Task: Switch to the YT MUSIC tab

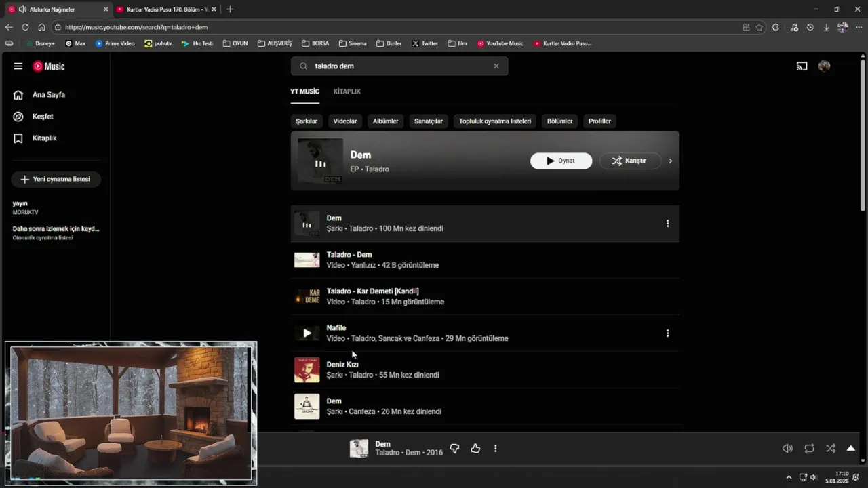Action: (x=304, y=91)
